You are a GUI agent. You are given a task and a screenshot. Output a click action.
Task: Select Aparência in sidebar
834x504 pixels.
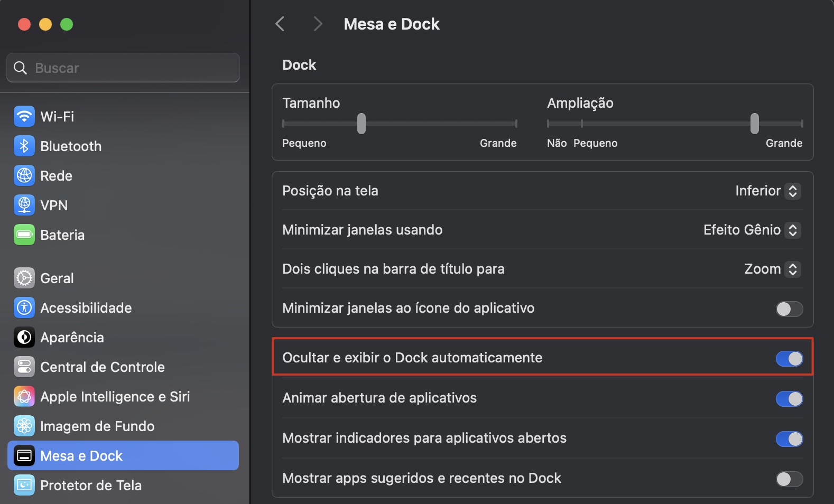[x=123, y=337]
